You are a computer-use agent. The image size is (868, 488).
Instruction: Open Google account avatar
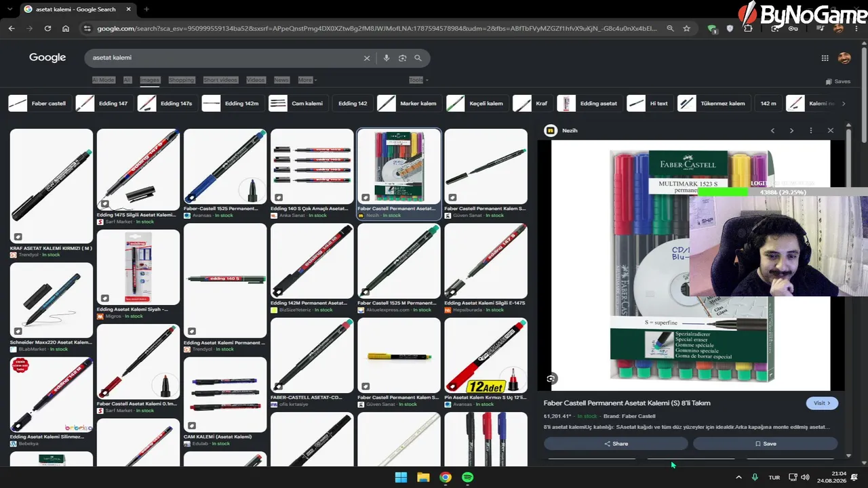[844, 58]
